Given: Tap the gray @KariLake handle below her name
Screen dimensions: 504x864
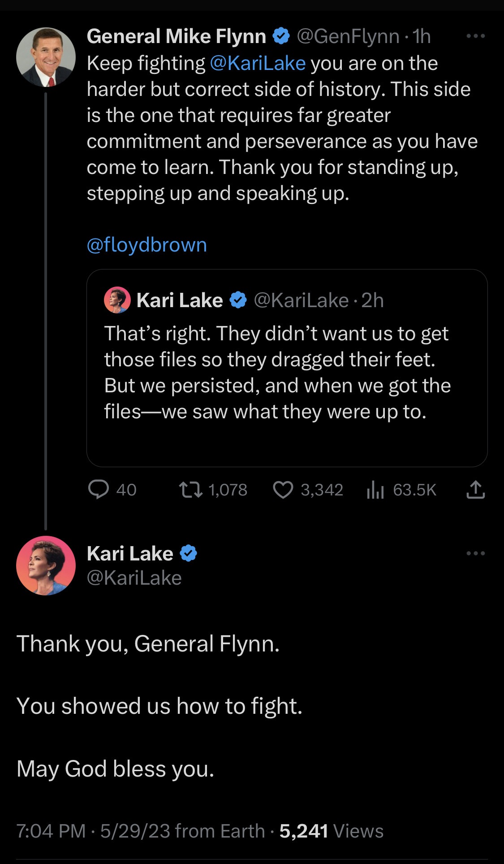Looking at the screenshot, I should (134, 577).
